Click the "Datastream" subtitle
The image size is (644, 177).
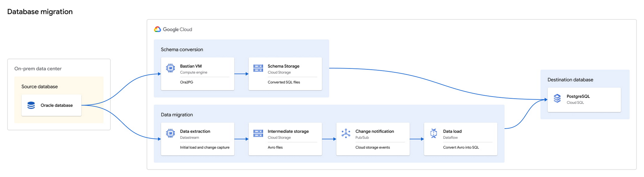(190, 138)
